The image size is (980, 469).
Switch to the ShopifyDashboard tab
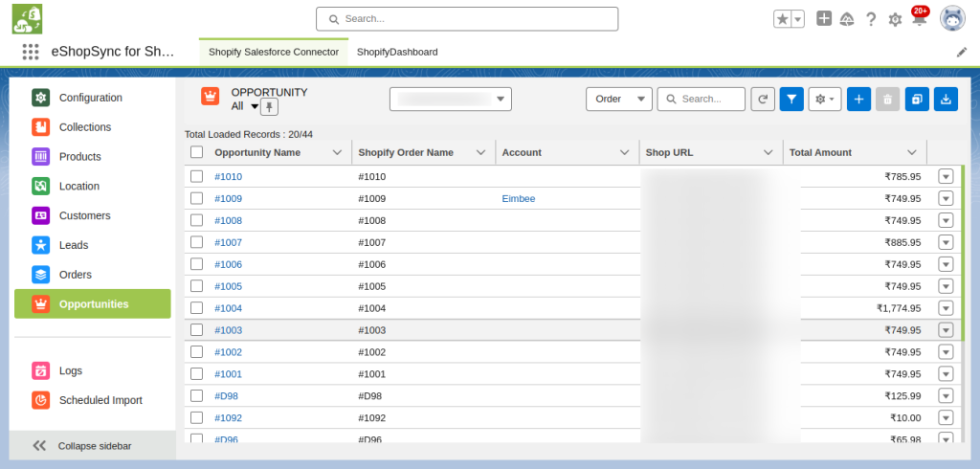[x=397, y=52]
